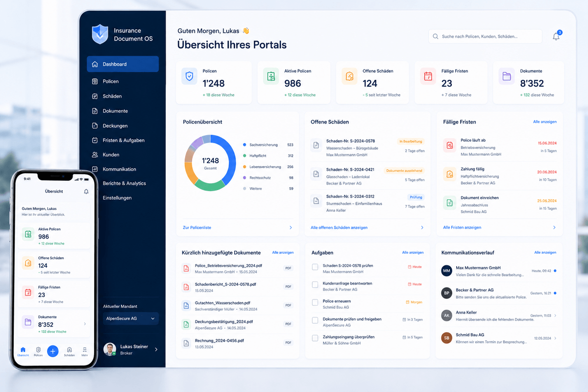Check the task Police erneuern

[315, 302]
